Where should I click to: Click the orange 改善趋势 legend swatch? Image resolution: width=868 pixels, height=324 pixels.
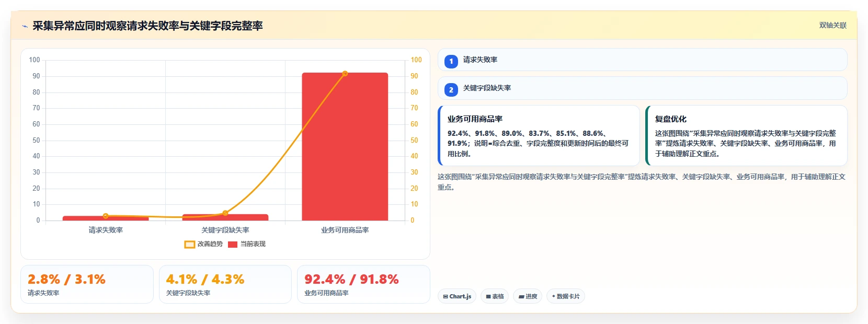[x=190, y=245]
